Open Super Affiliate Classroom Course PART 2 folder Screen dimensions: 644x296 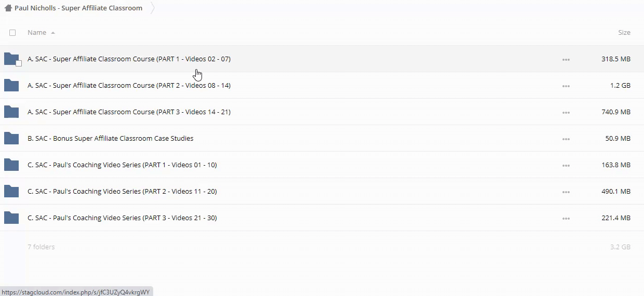coord(129,85)
